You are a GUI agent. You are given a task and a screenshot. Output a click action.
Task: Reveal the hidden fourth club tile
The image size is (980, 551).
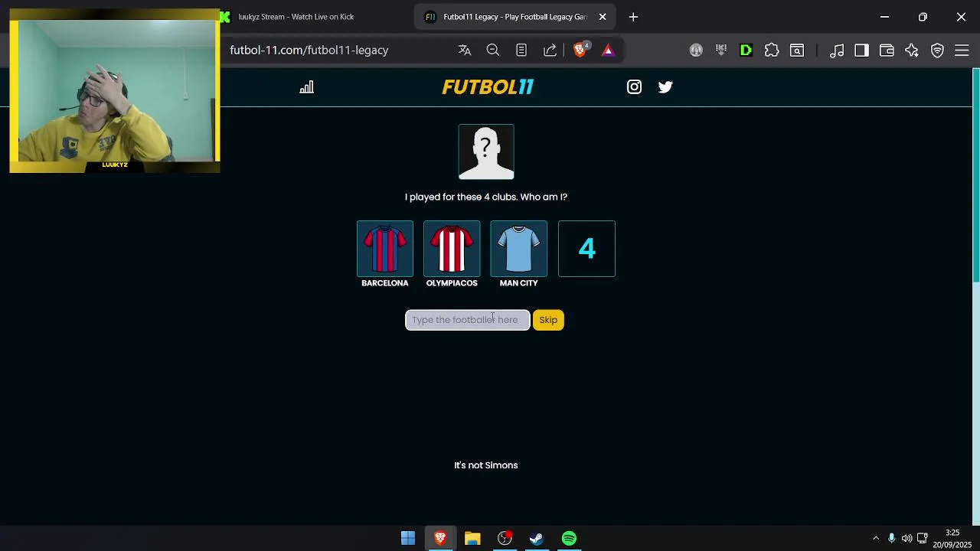(586, 249)
